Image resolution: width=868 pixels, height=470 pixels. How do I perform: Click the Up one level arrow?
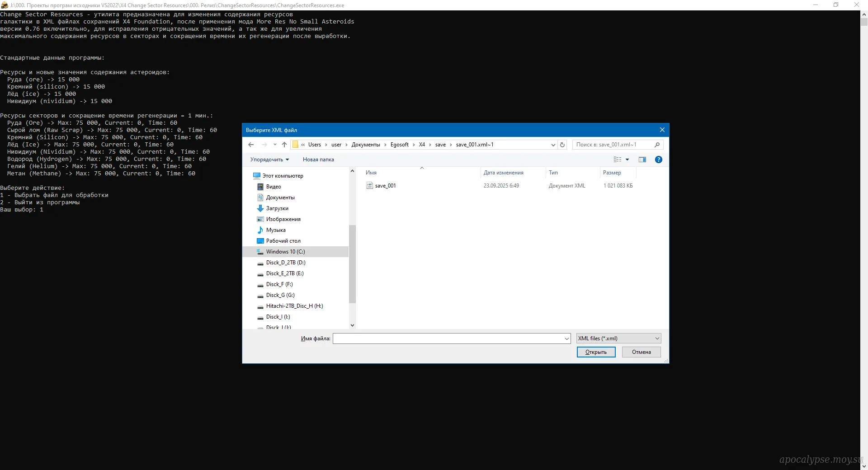click(284, 145)
